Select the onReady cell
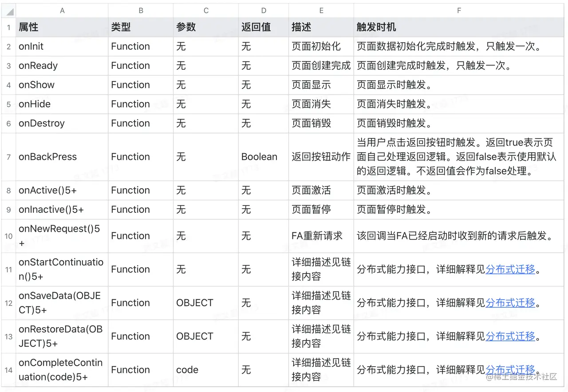568x392 pixels. [x=62, y=66]
